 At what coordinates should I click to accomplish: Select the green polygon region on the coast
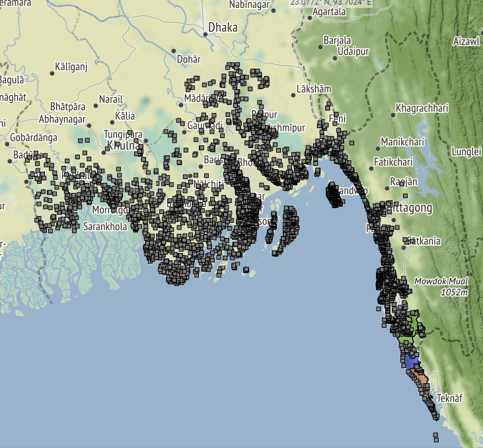pyautogui.click(x=415, y=325)
